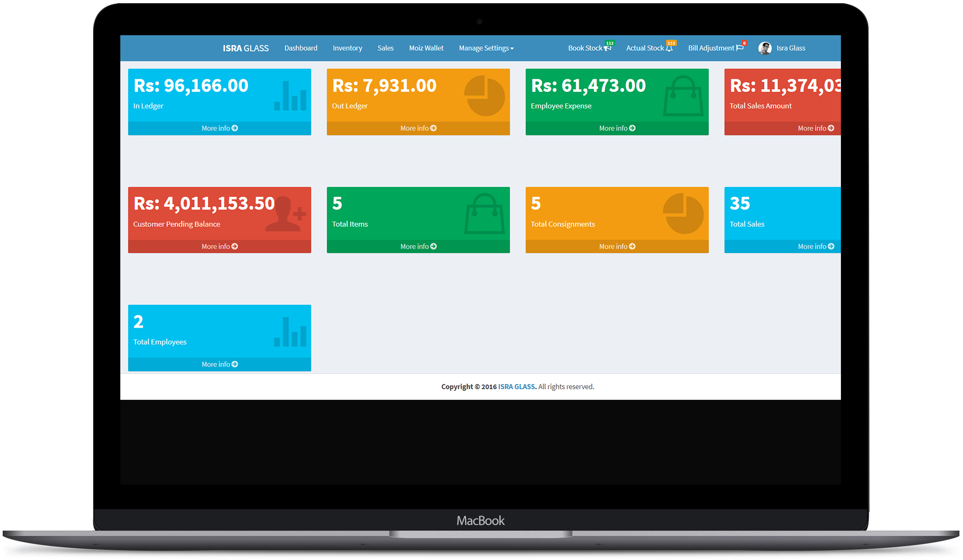Click ISRA GLASS link in footer

point(516,386)
